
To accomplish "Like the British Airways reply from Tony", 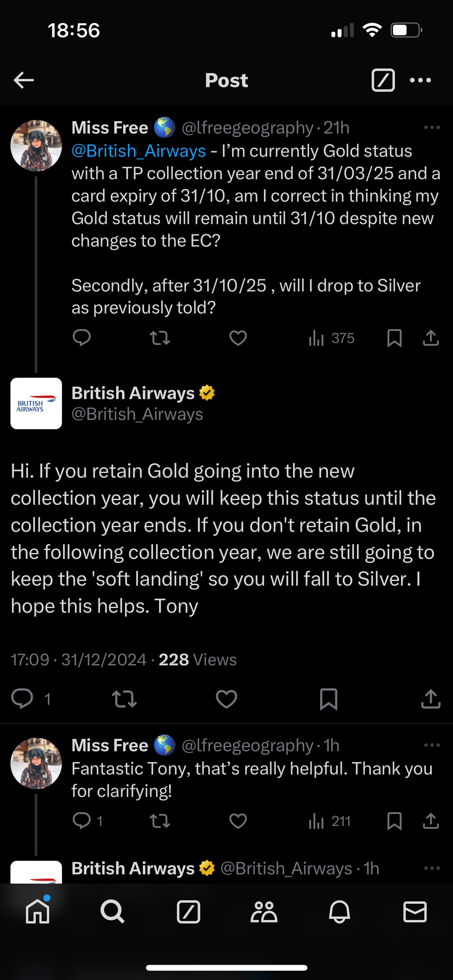I will click(x=226, y=699).
